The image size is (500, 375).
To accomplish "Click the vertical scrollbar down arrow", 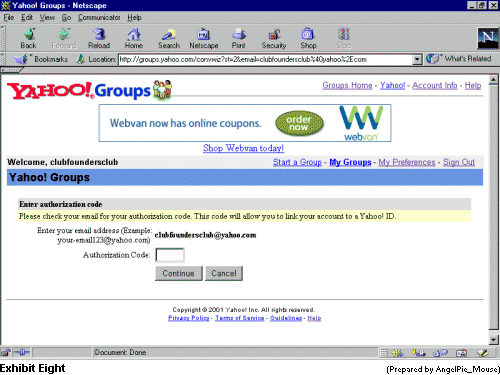I will 494,340.
